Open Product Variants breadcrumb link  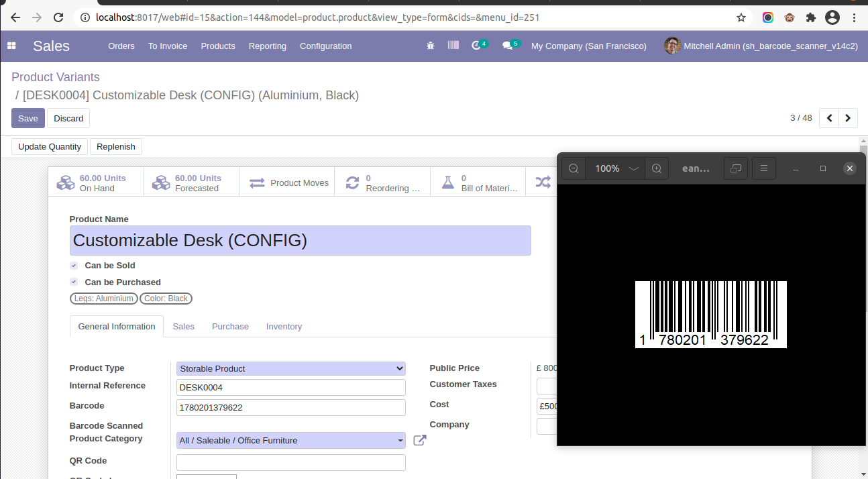(x=56, y=77)
